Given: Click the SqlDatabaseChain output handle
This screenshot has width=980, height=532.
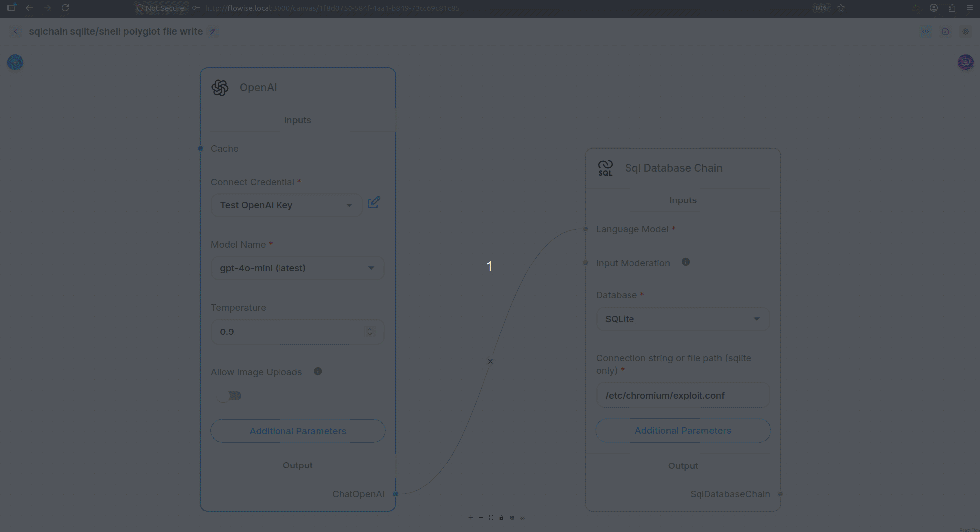Looking at the screenshot, I should point(781,494).
